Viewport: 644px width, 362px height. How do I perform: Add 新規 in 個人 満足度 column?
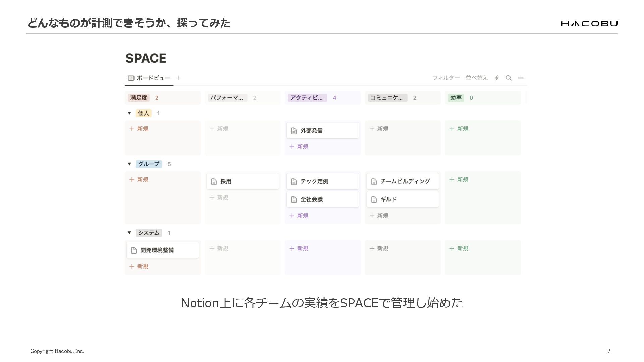click(x=139, y=129)
